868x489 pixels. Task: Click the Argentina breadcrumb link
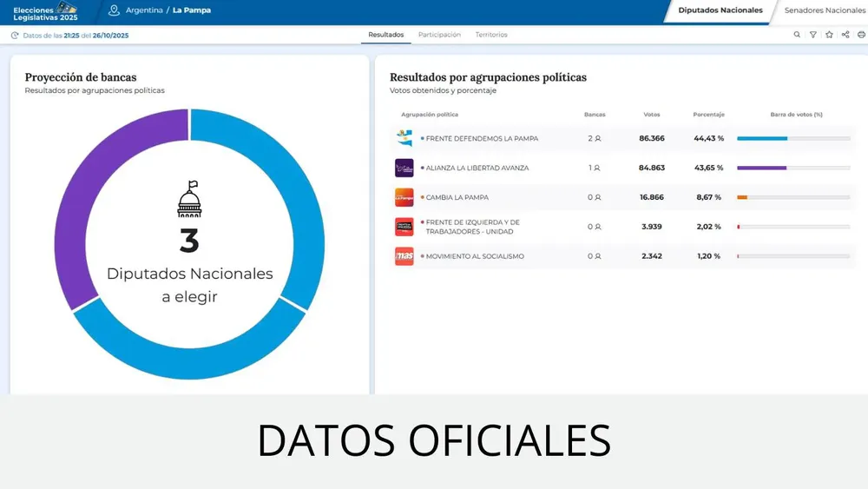(x=144, y=10)
